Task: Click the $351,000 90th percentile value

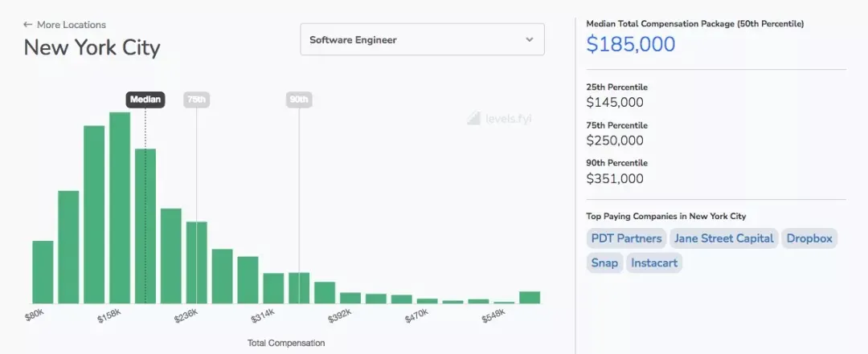Action: click(x=615, y=178)
